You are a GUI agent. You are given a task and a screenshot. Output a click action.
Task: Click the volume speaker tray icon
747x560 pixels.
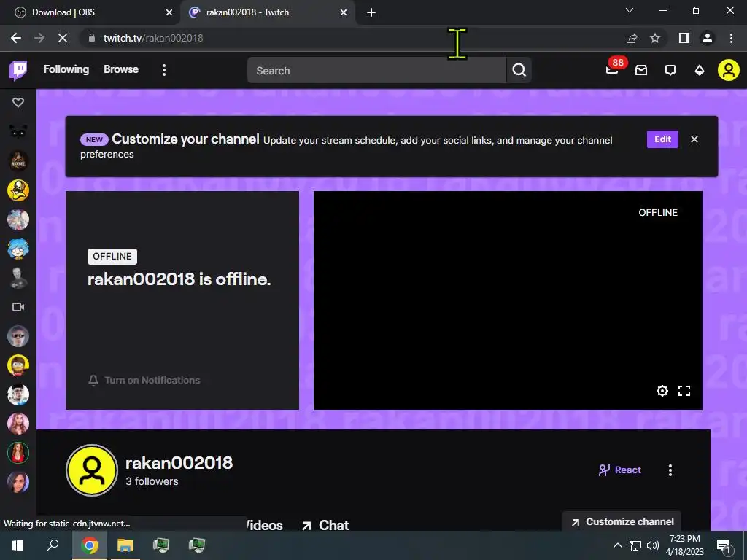click(653, 545)
